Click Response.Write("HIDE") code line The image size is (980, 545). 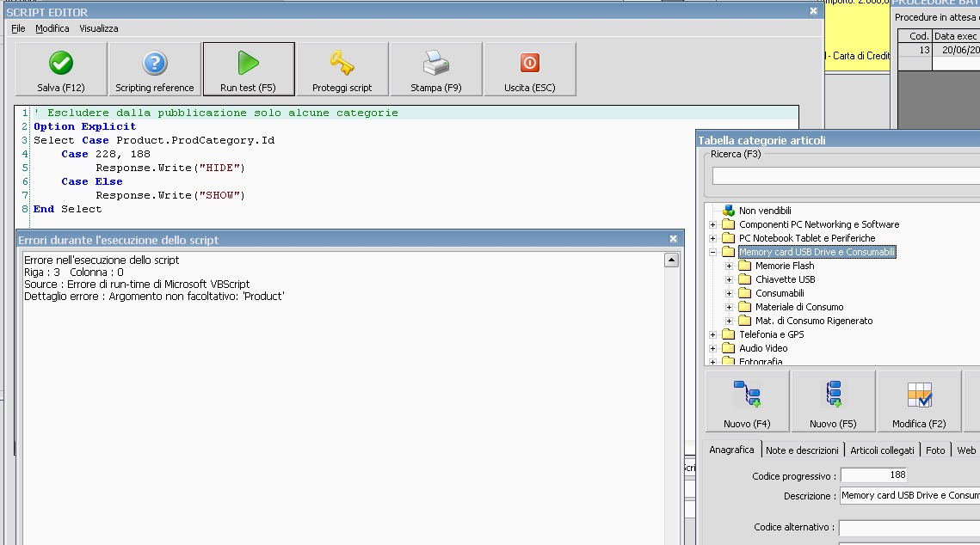[170, 168]
